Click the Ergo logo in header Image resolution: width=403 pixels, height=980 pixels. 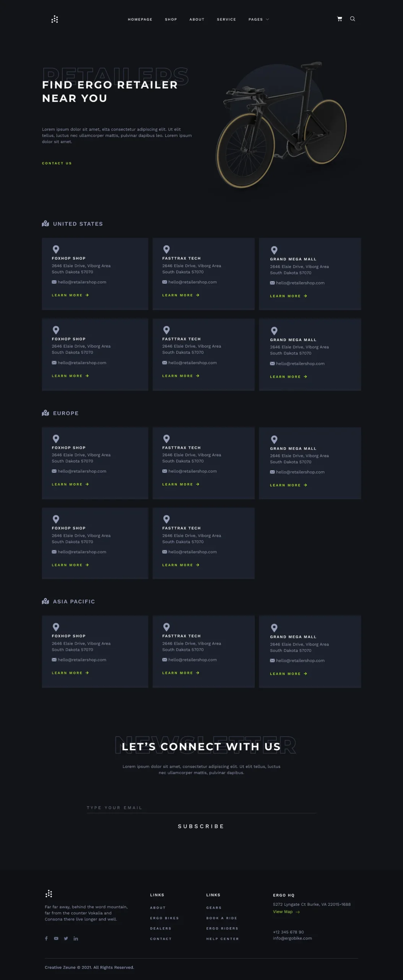(x=55, y=19)
